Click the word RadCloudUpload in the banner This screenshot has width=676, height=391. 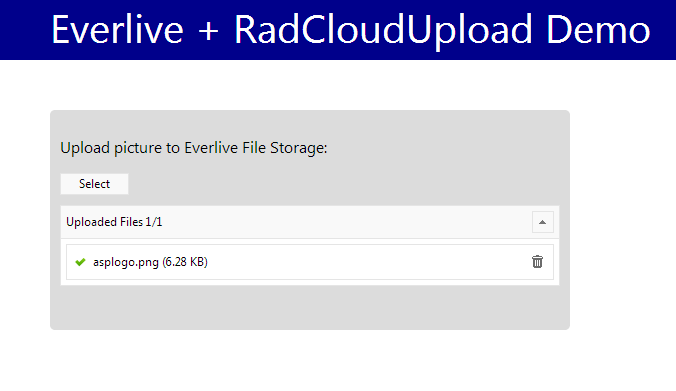point(383,30)
